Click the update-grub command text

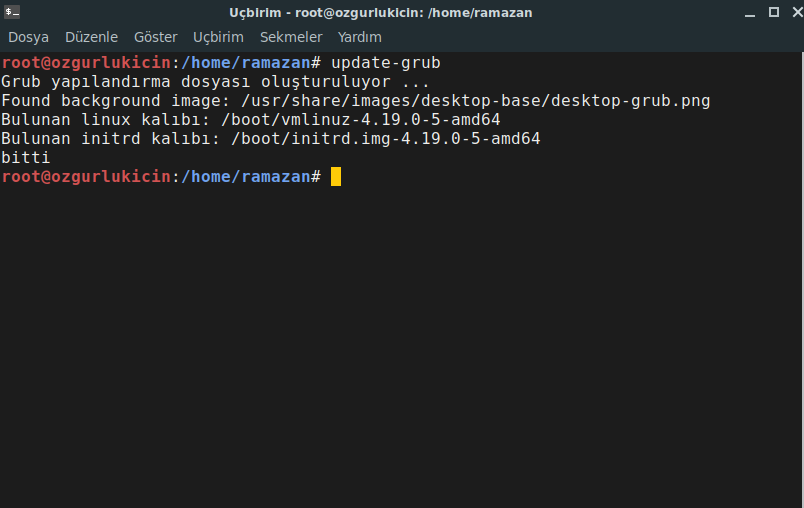(x=386, y=63)
